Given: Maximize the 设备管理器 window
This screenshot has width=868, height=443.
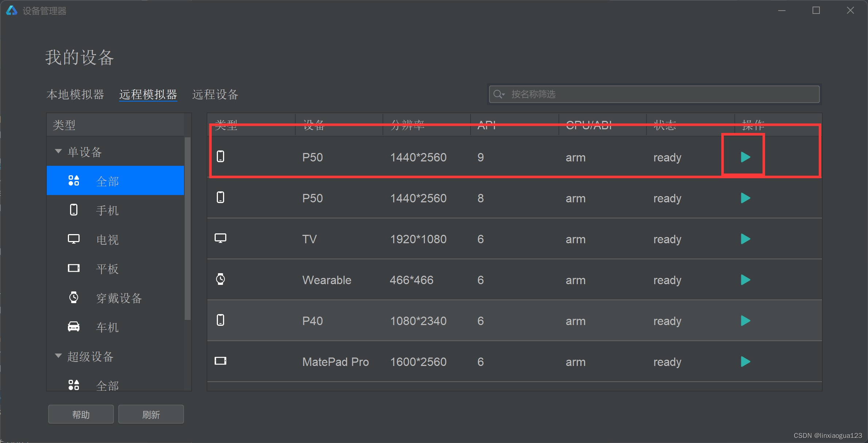Looking at the screenshot, I should click(816, 11).
